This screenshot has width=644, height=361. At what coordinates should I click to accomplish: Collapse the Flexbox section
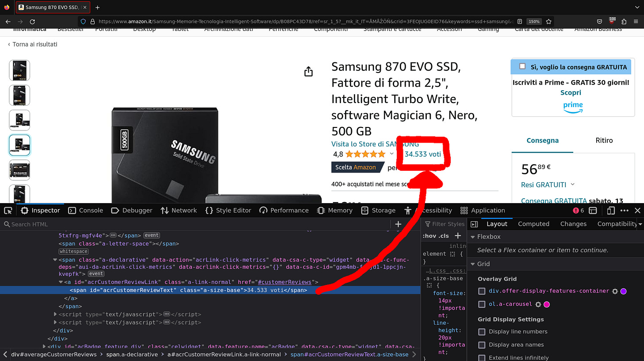tap(473, 236)
